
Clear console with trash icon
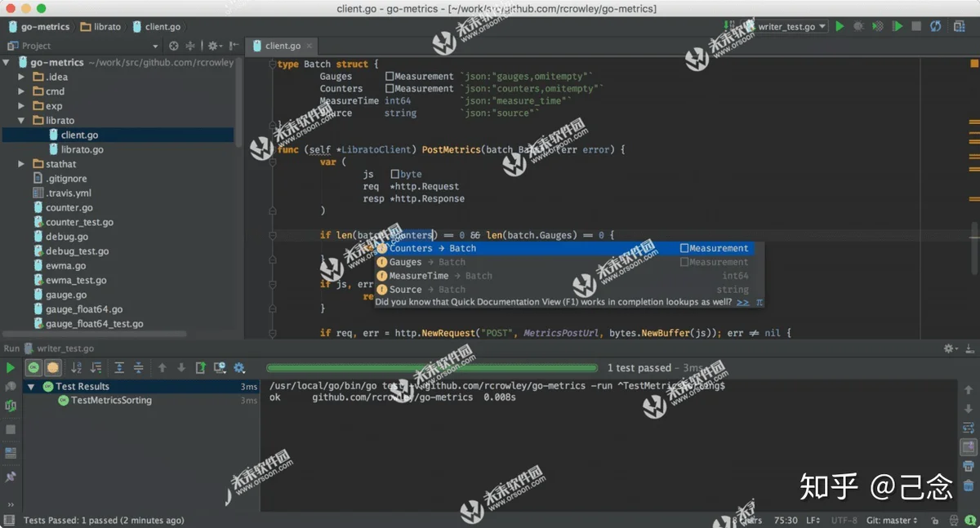969,486
